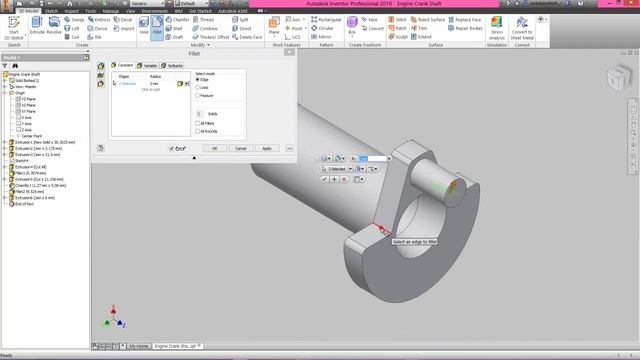Click the radius input field in mini-toolbar

372,158
